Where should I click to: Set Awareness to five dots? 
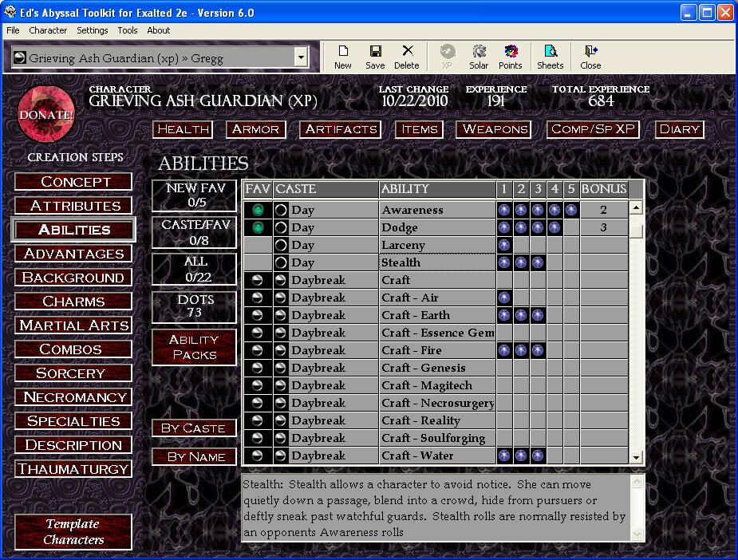(571, 210)
